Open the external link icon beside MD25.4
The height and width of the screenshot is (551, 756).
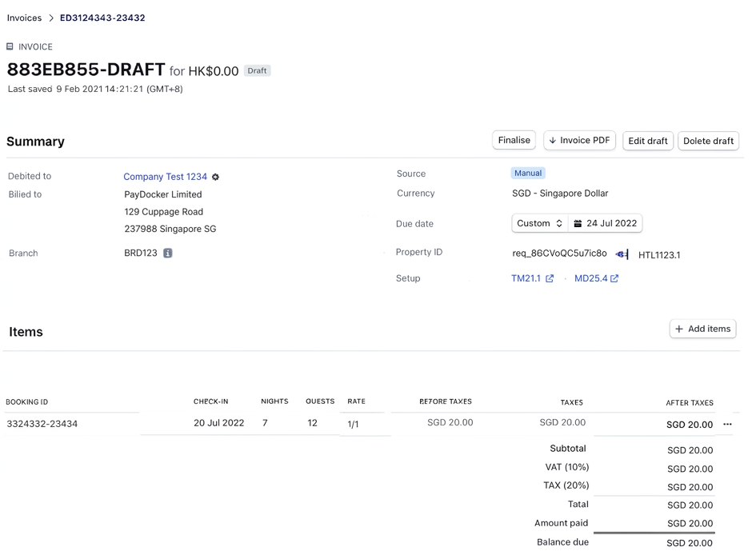(614, 278)
